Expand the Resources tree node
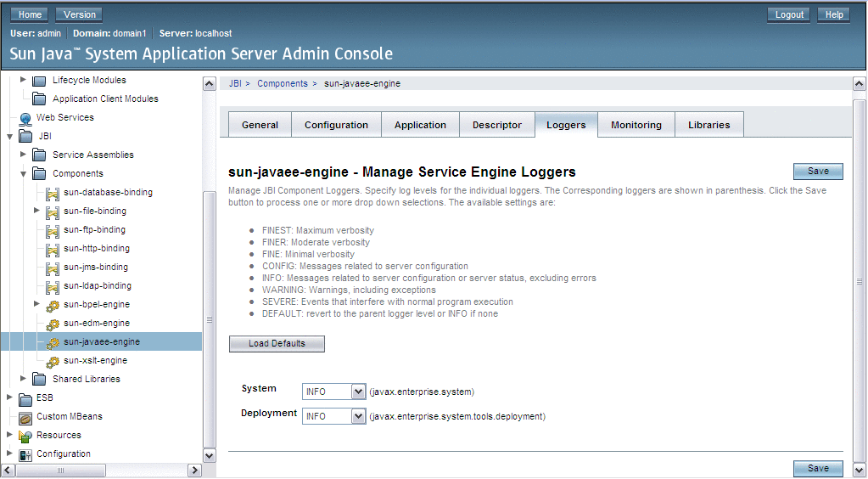Screen dimensions: 868x479 click(9, 435)
